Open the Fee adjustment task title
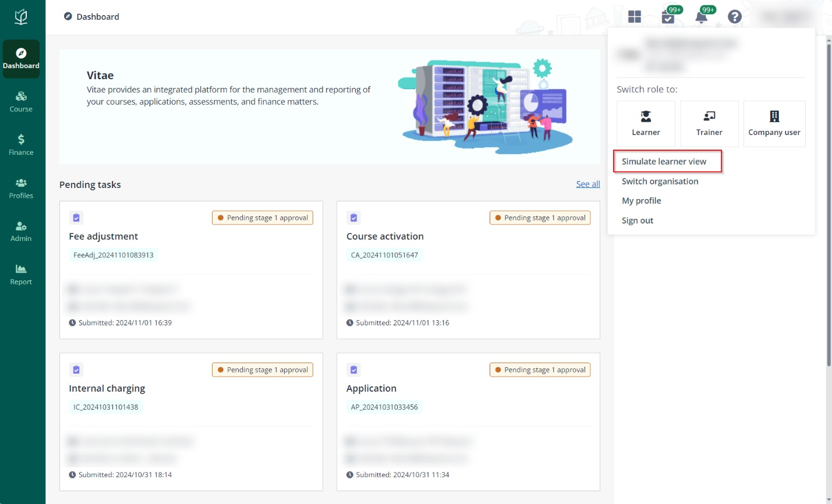Screen dimensions: 832x504 click(x=104, y=236)
